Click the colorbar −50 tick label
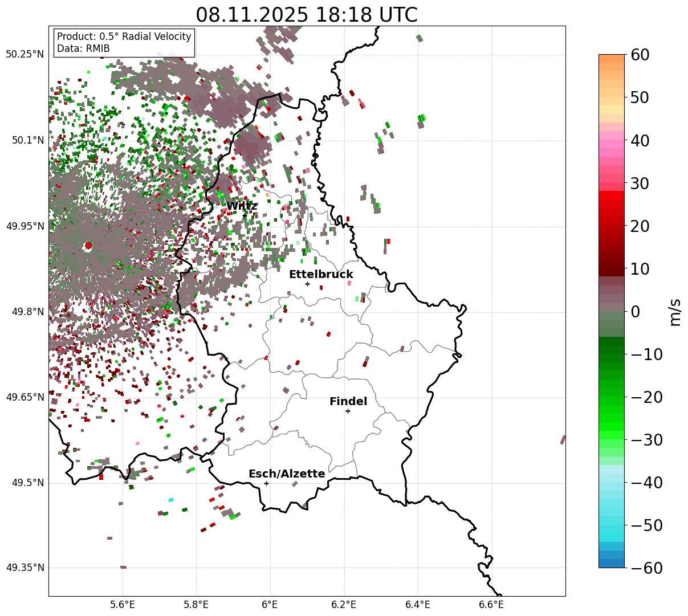This screenshot has width=688, height=616. pos(646,525)
